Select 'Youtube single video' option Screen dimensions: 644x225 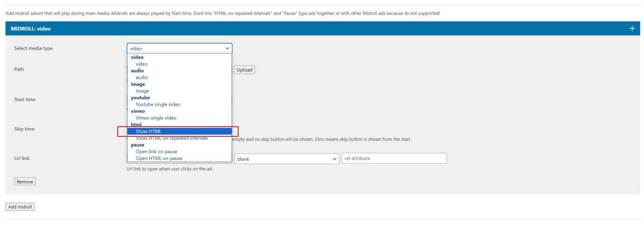coord(158,104)
